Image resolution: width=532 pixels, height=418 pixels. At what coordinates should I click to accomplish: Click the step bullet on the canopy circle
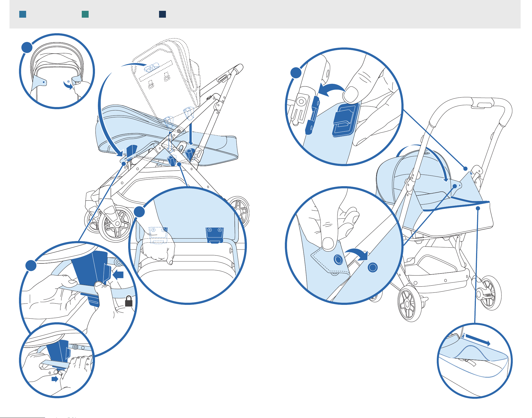(x=27, y=47)
